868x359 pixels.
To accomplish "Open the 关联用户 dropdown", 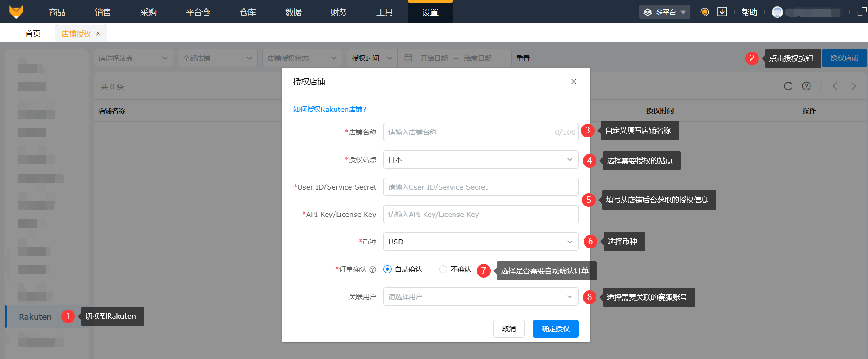I will 481,296.
